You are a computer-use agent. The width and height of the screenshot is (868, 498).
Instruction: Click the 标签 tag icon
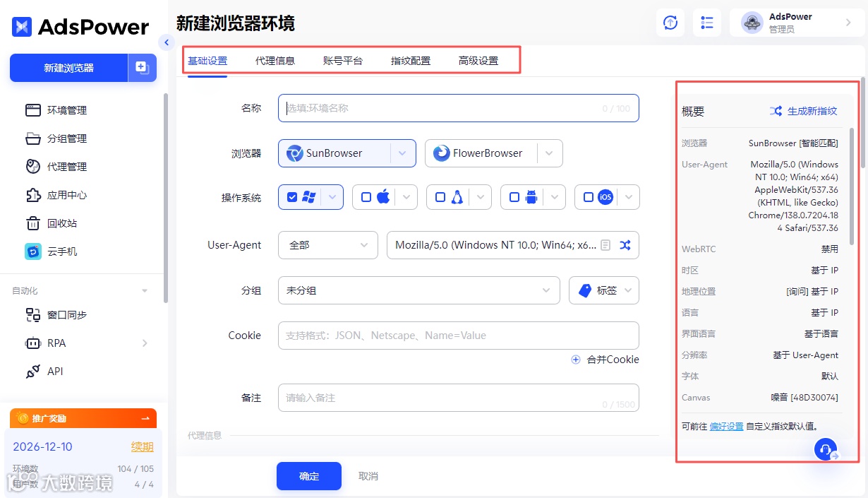pyautogui.click(x=584, y=290)
